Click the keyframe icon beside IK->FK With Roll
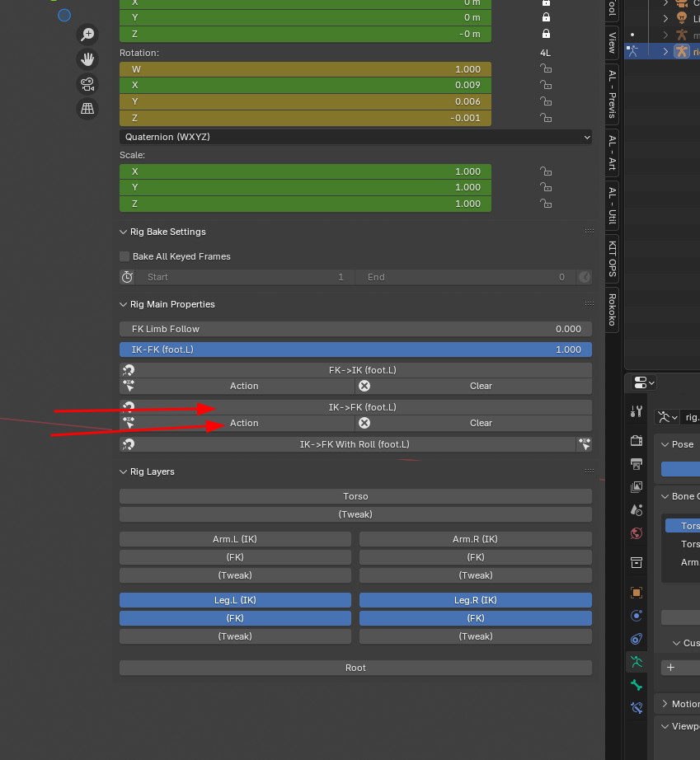 point(584,444)
